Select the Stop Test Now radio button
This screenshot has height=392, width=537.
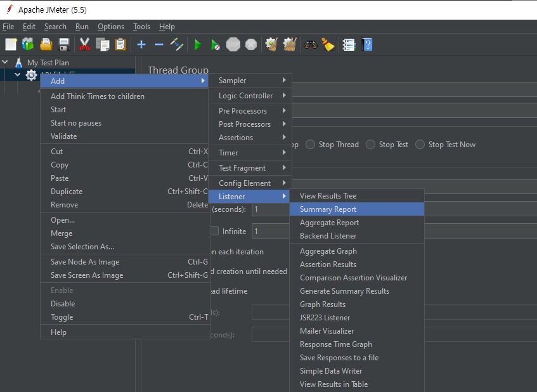coord(420,144)
